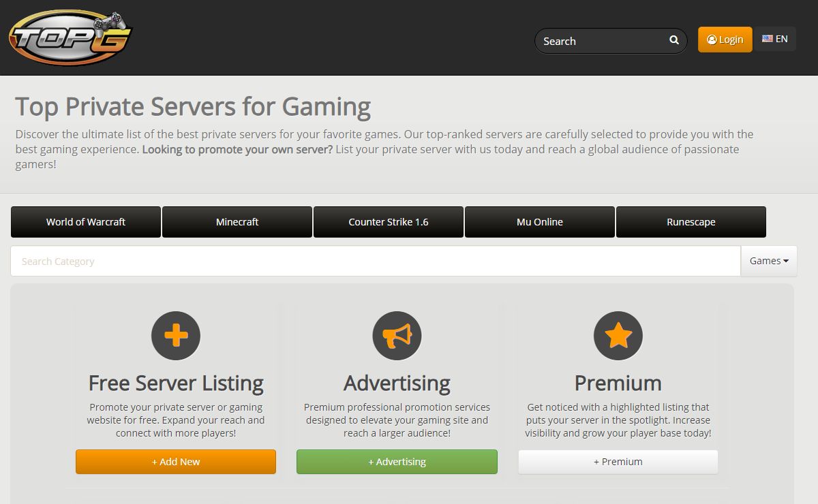Click the Advertising heading
The height and width of the screenshot is (504, 818).
click(397, 383)
